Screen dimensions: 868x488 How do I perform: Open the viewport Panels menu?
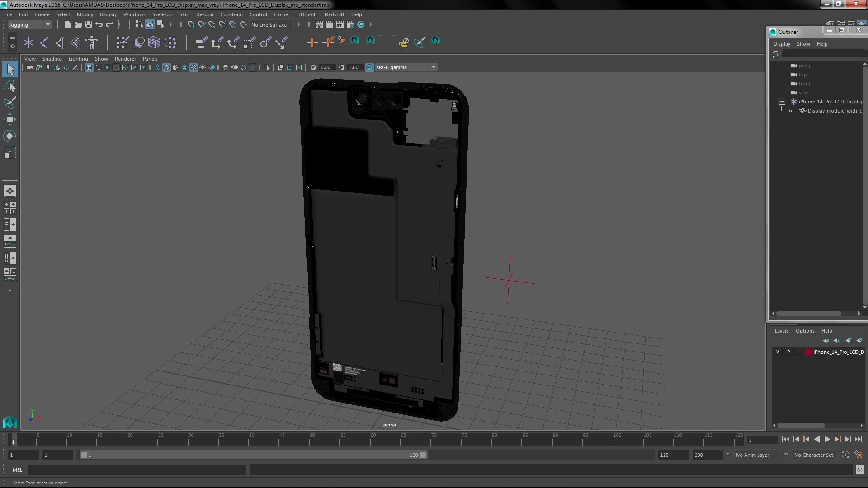[150, 59]
